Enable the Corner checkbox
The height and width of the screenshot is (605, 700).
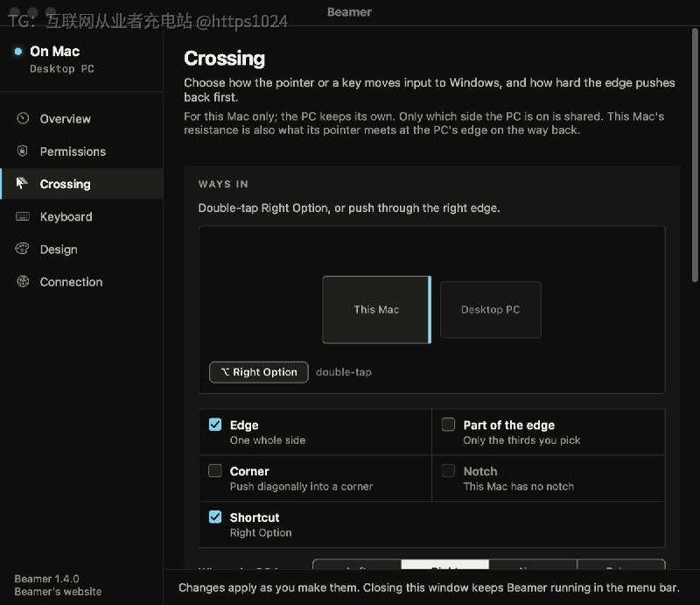tap(215, 470)
